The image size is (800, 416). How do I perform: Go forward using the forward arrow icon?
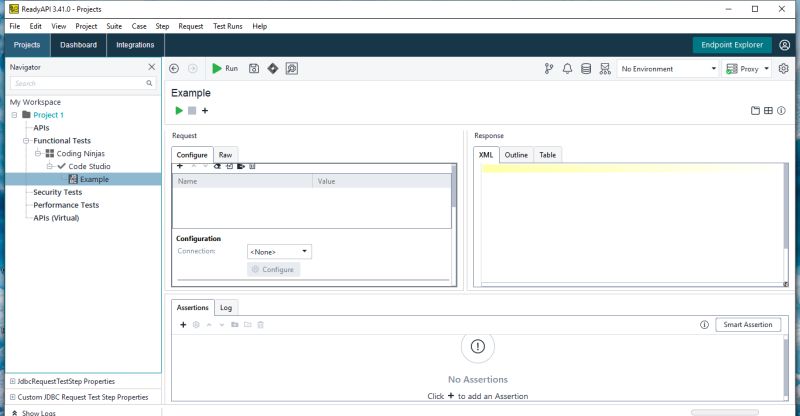tap(192, 68)
